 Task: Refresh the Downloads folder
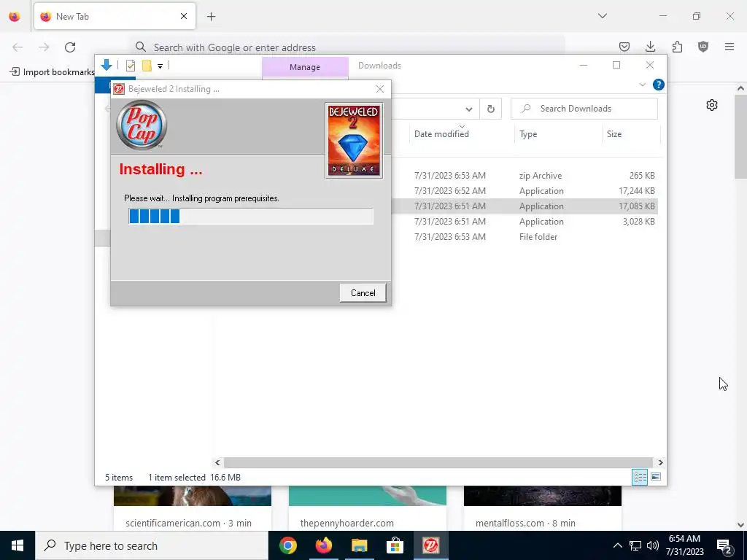pos(491,109)
